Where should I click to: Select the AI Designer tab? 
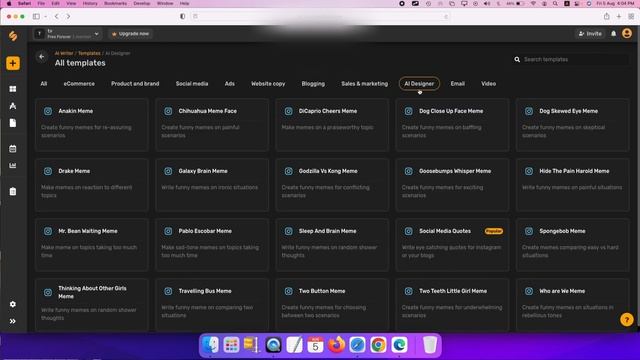point(419,84)
